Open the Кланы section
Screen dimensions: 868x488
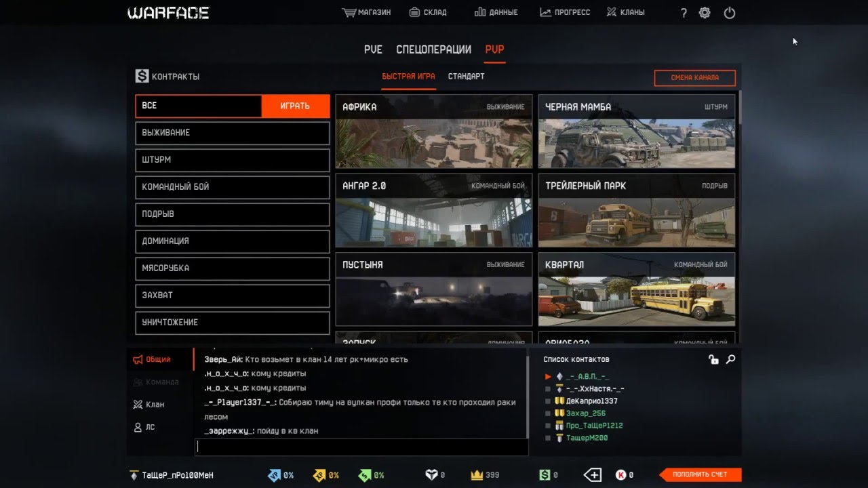pyautogui.click(x=625, y=12)
